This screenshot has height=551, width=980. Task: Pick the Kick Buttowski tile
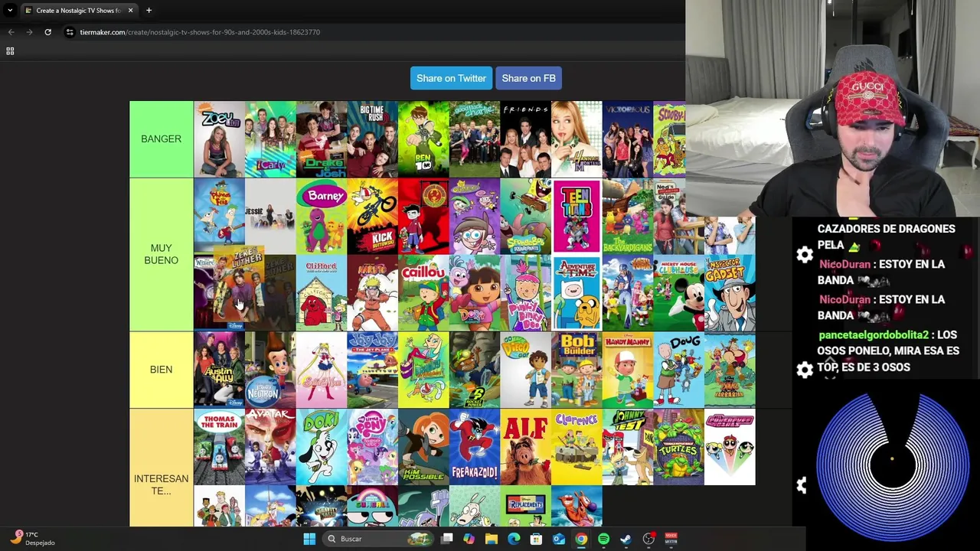(x=372, y=216)
